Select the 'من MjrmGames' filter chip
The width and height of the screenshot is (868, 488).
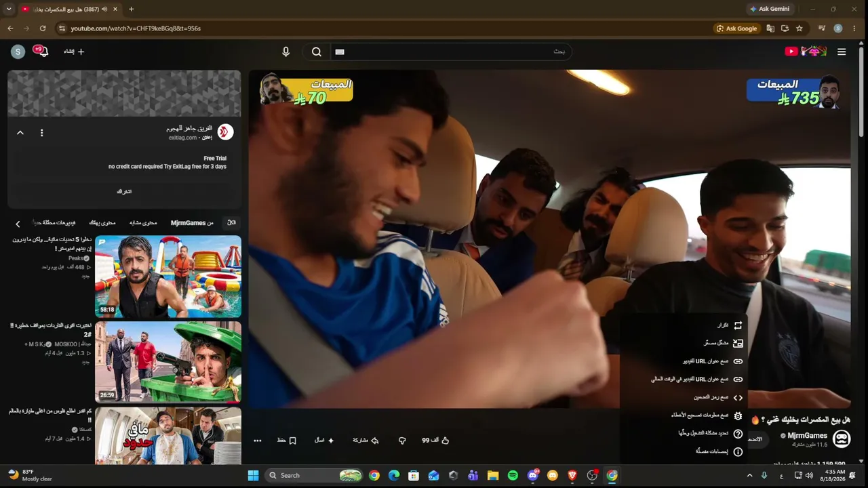click(x=192, y=222)
